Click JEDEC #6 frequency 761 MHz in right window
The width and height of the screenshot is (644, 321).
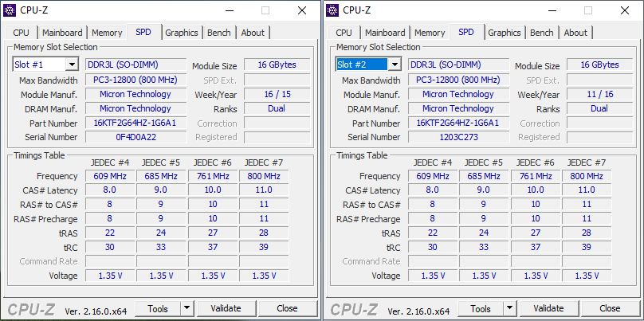tap(536, 177)
